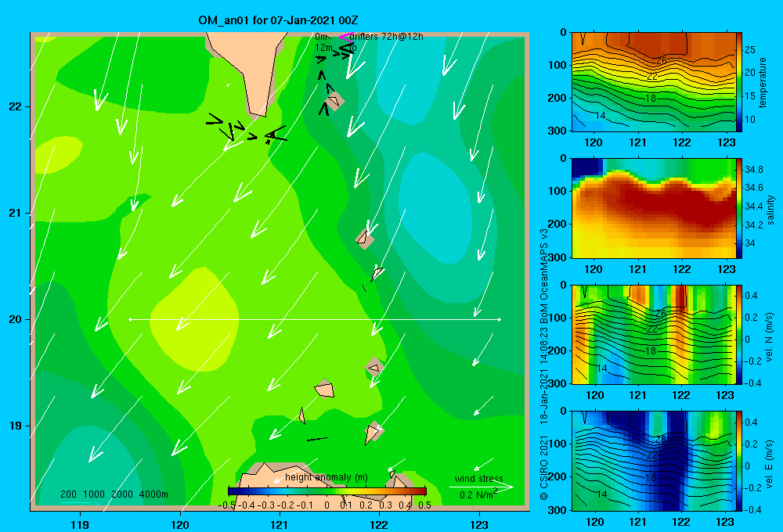Open the eastward velocity section plot
Viewport: 783px width, 532px height.
coord(653,461)
